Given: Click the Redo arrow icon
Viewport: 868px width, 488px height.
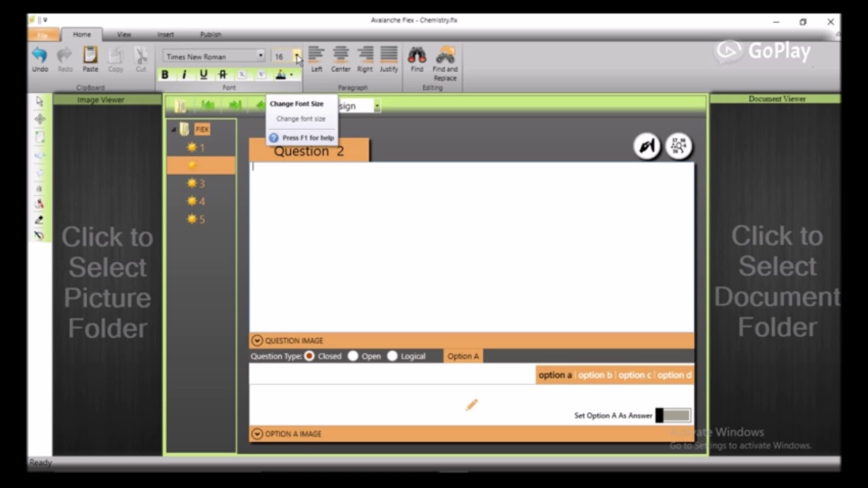Looking at the screenshot, I should (x=64, y=55).
